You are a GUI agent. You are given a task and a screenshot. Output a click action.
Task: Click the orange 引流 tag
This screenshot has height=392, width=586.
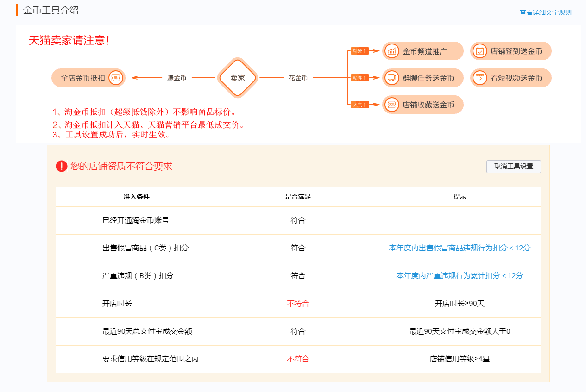point(359,51)
